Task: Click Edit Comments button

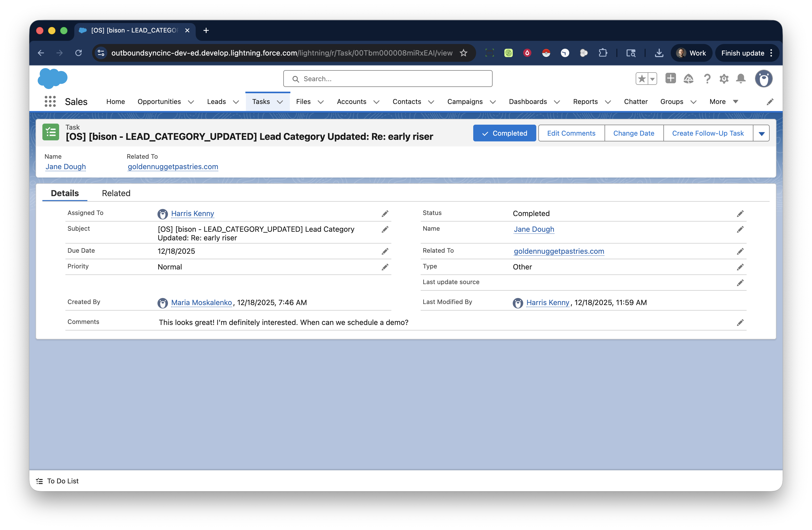Action: [571, 133]
